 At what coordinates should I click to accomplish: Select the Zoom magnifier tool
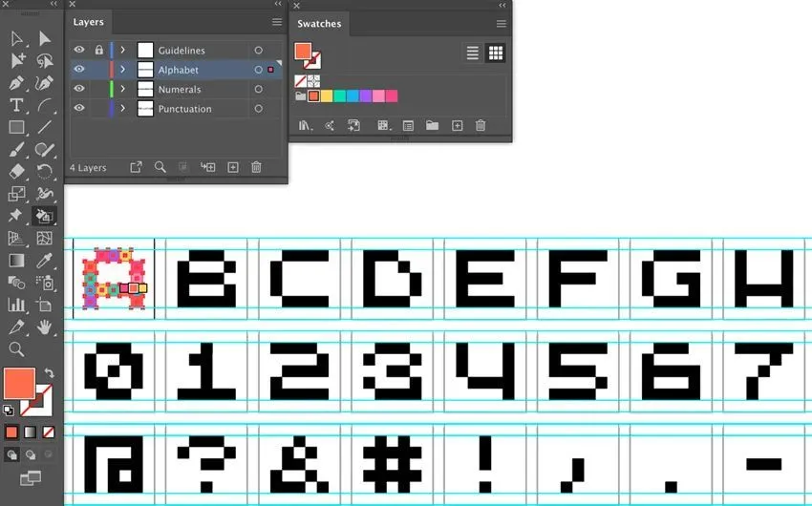coord(16,349)
